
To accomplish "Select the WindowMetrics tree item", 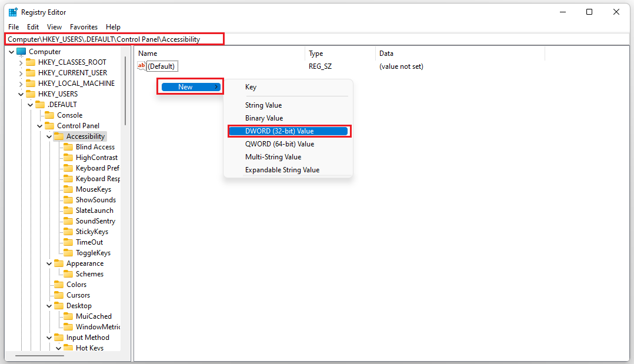I will [98, 327].
